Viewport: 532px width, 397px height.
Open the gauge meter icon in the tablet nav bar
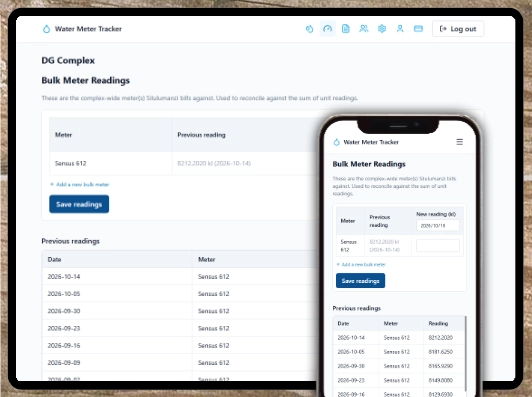coord(327,29)
